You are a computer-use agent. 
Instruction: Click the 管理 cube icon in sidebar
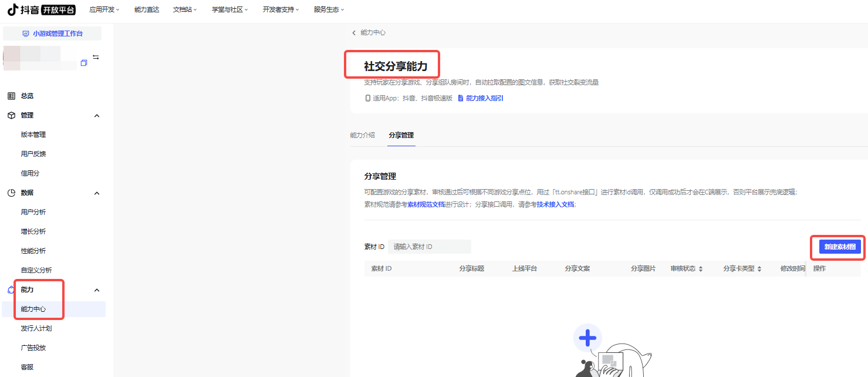pos(11,115)
